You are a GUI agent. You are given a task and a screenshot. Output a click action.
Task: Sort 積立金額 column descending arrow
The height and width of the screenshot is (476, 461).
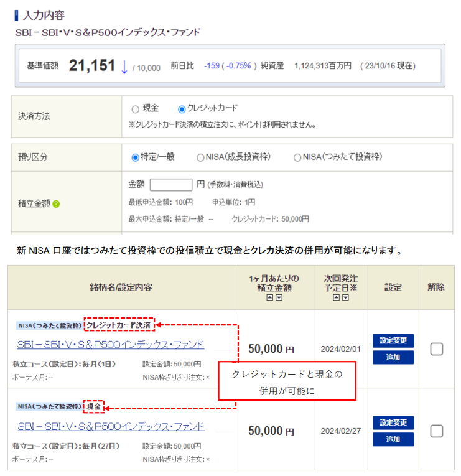click(x=279, y=297)
